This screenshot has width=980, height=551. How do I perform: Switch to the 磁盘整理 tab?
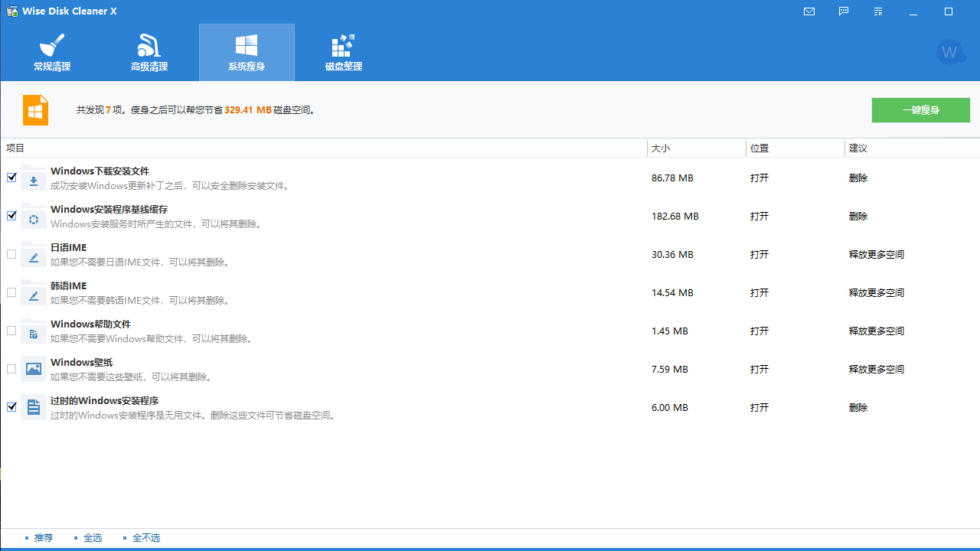tap(343, 51)
